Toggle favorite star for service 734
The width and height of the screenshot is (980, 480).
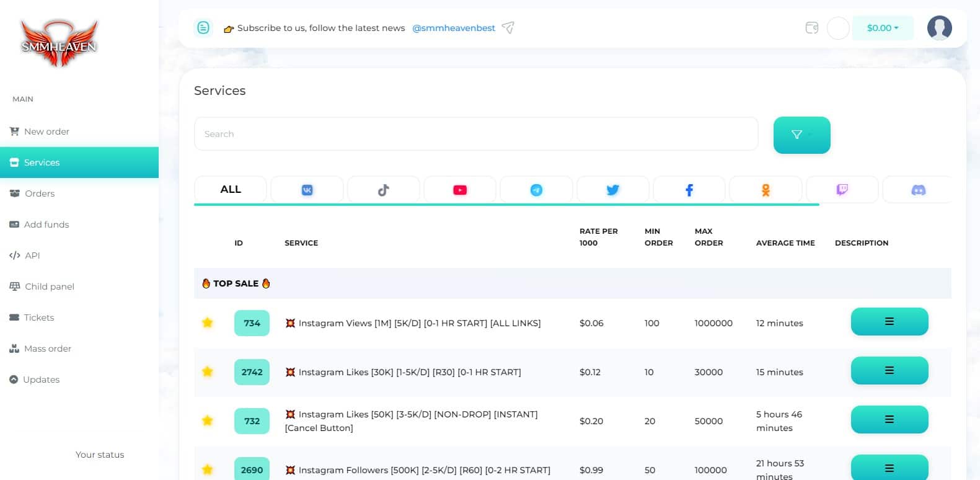pos(208,322)
